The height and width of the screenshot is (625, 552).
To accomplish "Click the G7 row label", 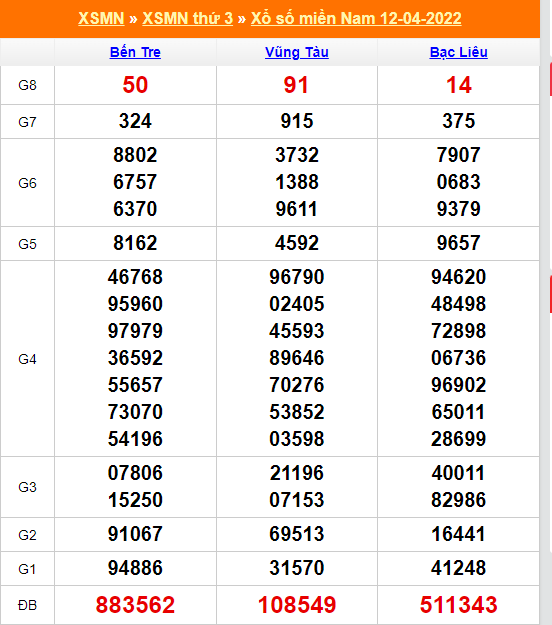I will tap(28, 122).
